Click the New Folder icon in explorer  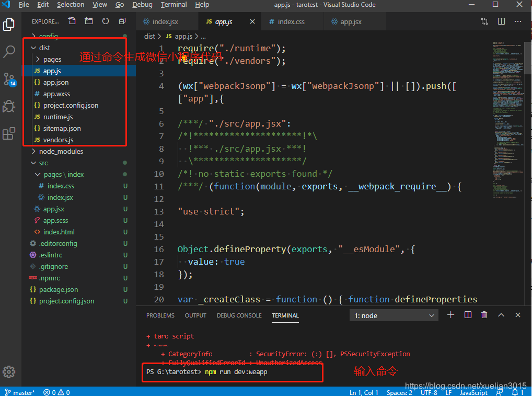[x=88, y=21]
